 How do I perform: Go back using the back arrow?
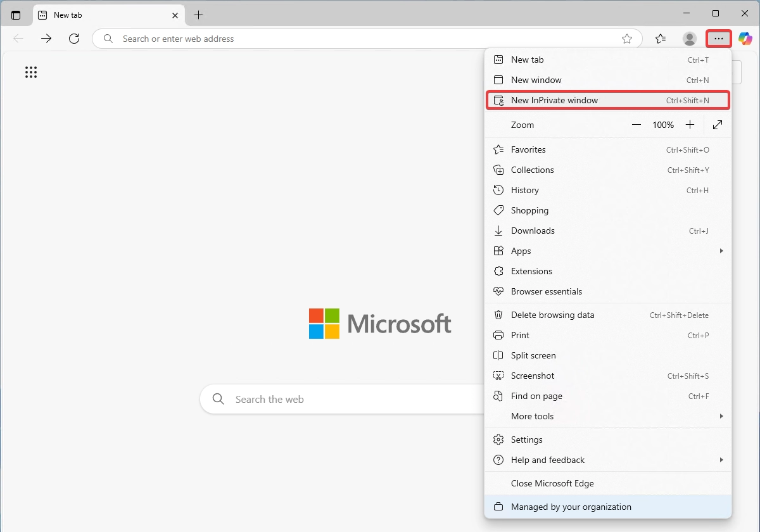[18, 39]
